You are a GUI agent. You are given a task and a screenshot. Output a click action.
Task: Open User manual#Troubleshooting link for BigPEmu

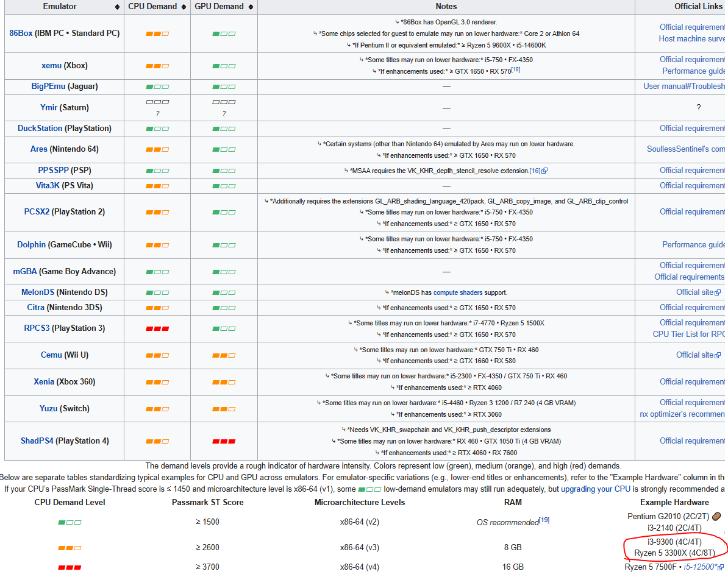pyautogui.click(x=684, y=87)
